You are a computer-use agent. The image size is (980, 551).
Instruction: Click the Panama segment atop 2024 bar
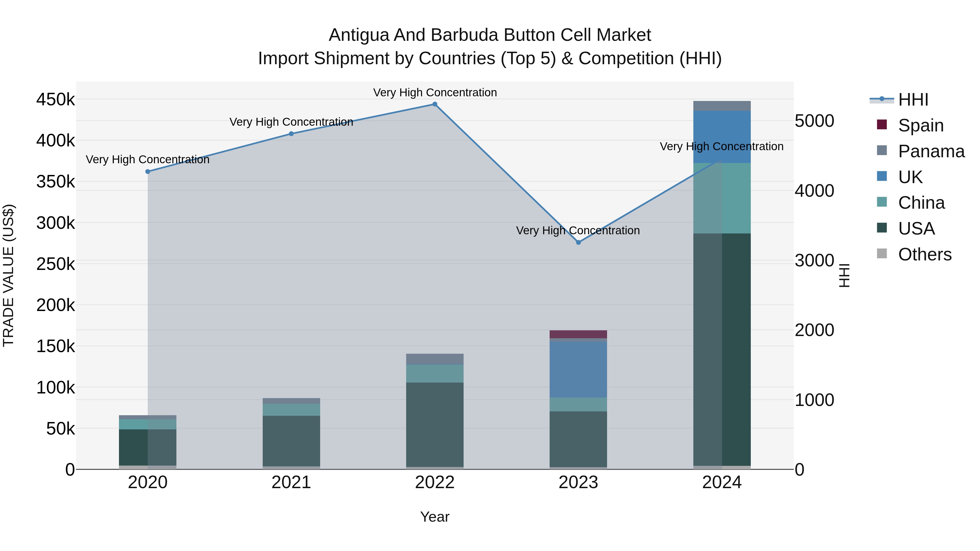[722, 106]
